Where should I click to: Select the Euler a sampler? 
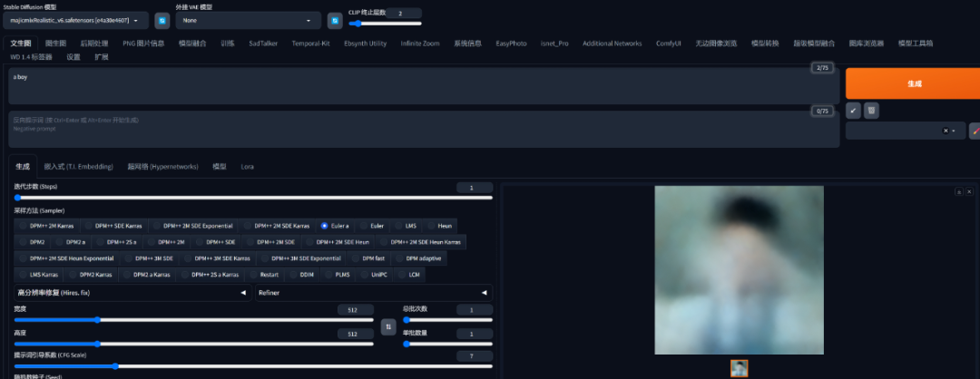coord(334,226)
